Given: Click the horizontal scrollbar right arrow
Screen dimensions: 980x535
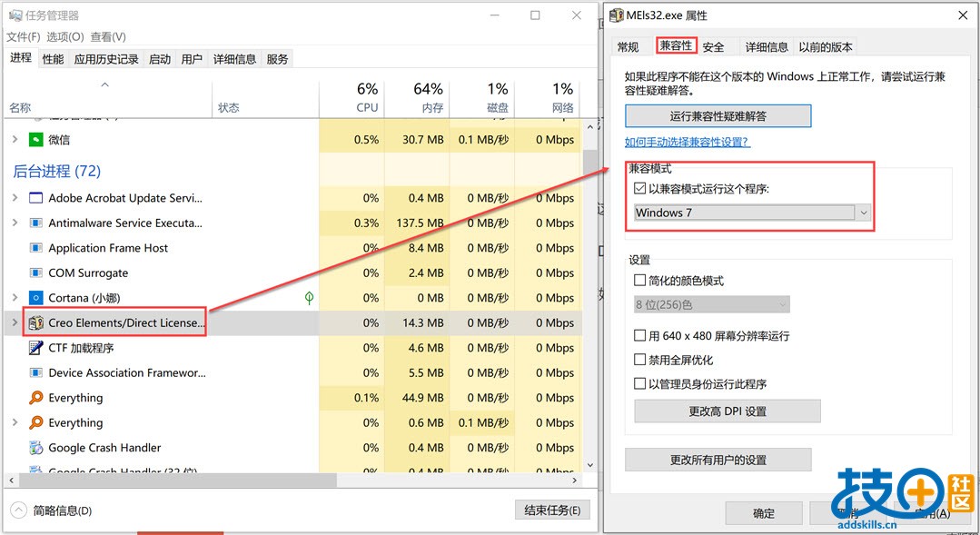Looking at the screenshot, I should point(575,480).
